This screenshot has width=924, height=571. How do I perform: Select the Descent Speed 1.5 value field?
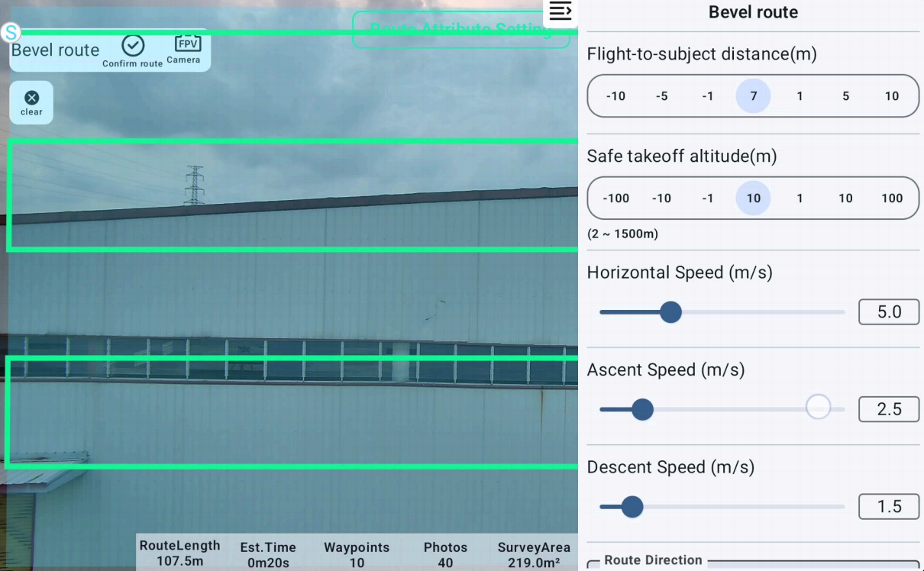click(889, 507)
